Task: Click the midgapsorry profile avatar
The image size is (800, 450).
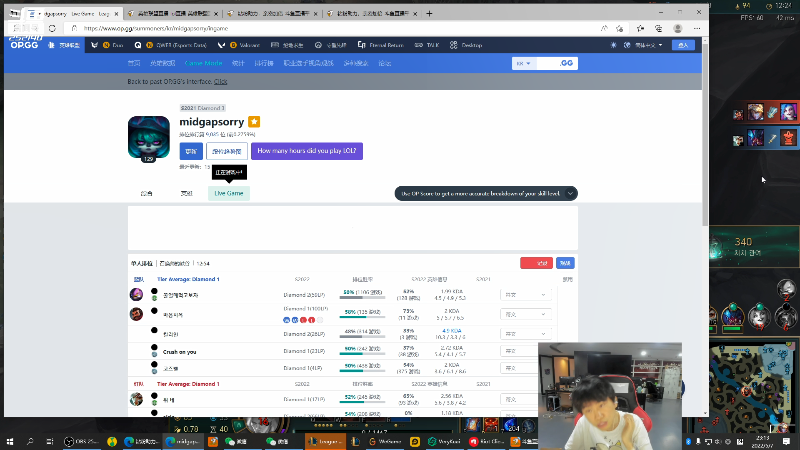Action: point(148,137)
